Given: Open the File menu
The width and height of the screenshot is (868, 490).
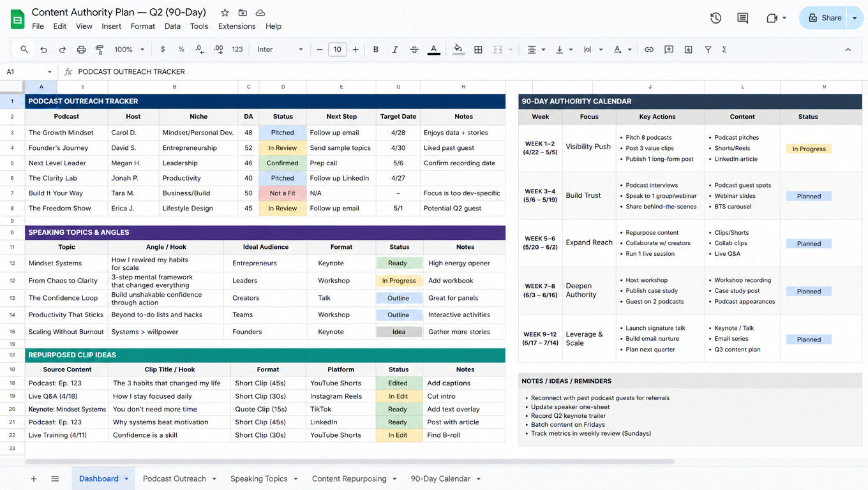Looking at the screenshot, I should (38, 26).
